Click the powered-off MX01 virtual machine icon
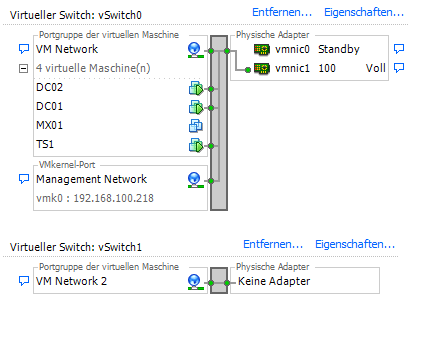Screen dimensions: 439x364 click(x=196, y=126)
